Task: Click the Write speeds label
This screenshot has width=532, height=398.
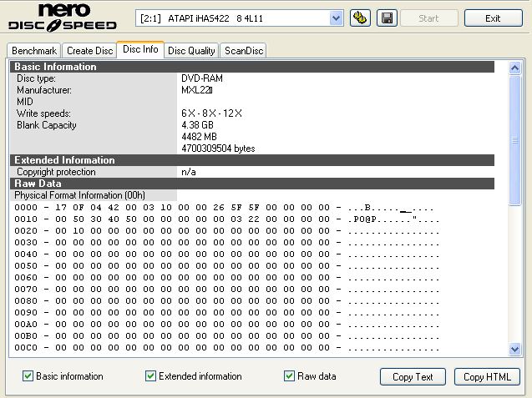Action: 43,113
